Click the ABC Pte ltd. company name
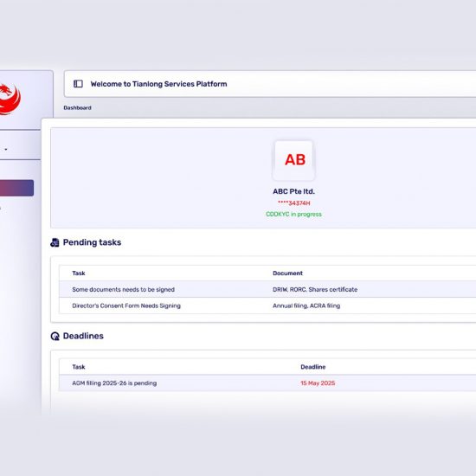Image resolution: width=476 pixels, height=476 pixels. [294, 191]
